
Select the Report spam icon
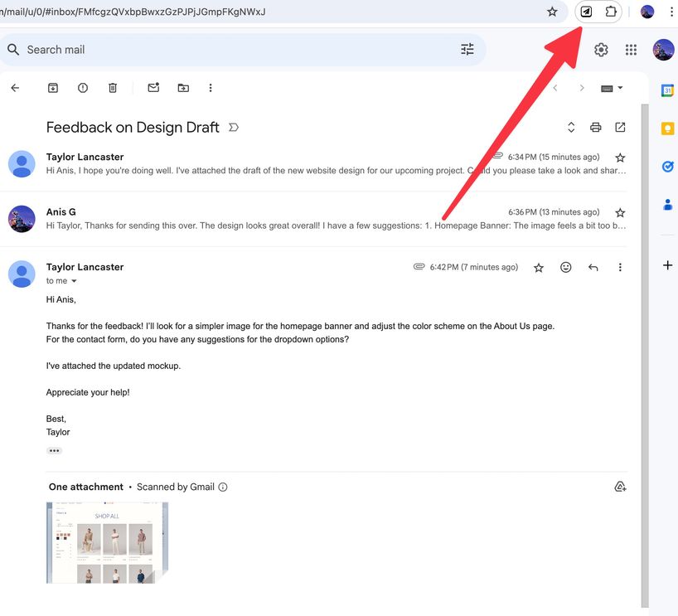click(x=82, y=87)
